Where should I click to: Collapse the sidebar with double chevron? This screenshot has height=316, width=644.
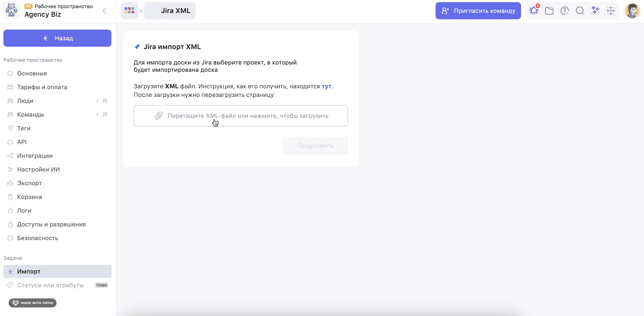[105, 11]
